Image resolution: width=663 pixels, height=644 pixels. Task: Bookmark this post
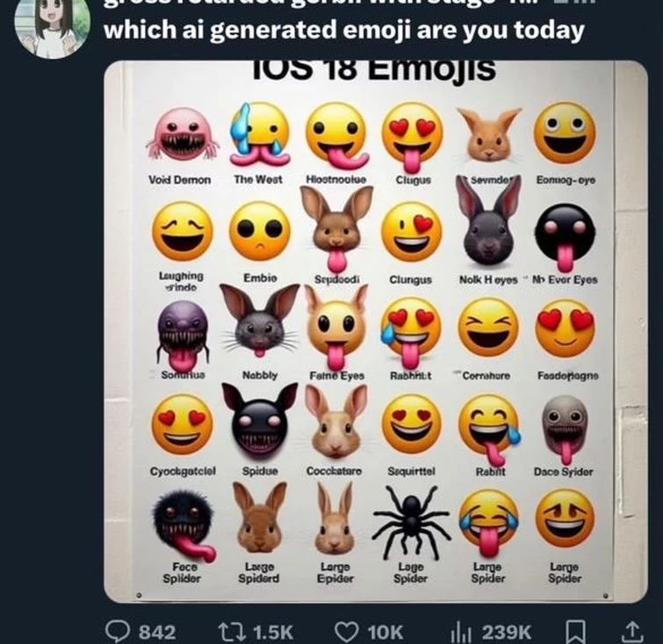coord(576,631)
